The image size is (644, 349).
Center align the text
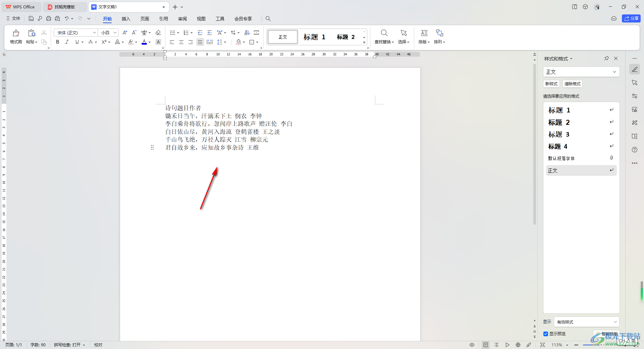coord(181,42)
